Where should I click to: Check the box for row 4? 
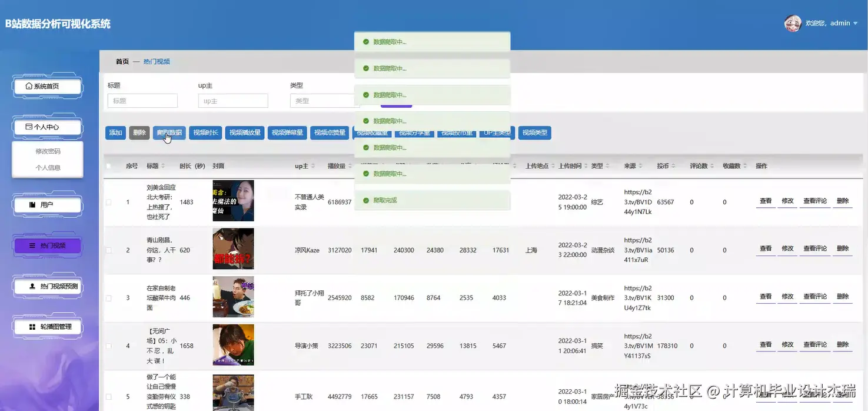(108, 346)
